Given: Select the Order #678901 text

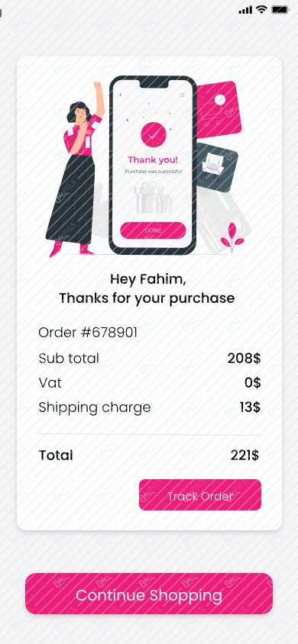Looking at the screenshot, I should pos(88,333).
